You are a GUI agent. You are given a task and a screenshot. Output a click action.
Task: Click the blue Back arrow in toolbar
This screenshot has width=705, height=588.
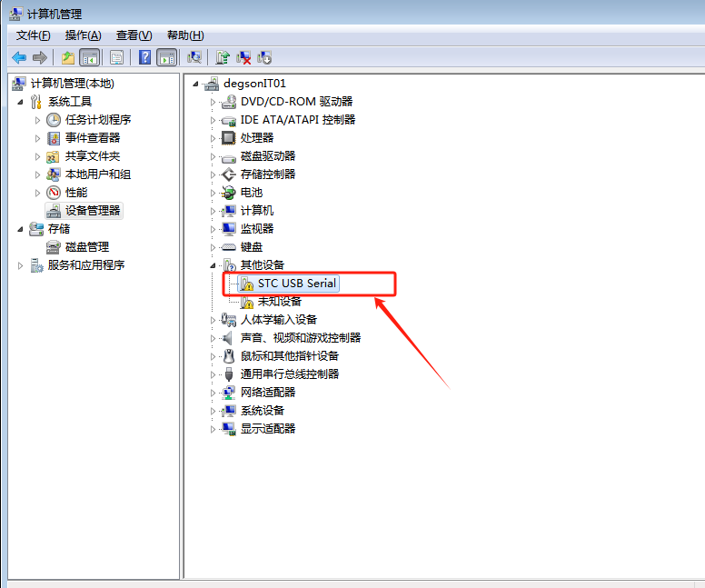coord(19,57)
